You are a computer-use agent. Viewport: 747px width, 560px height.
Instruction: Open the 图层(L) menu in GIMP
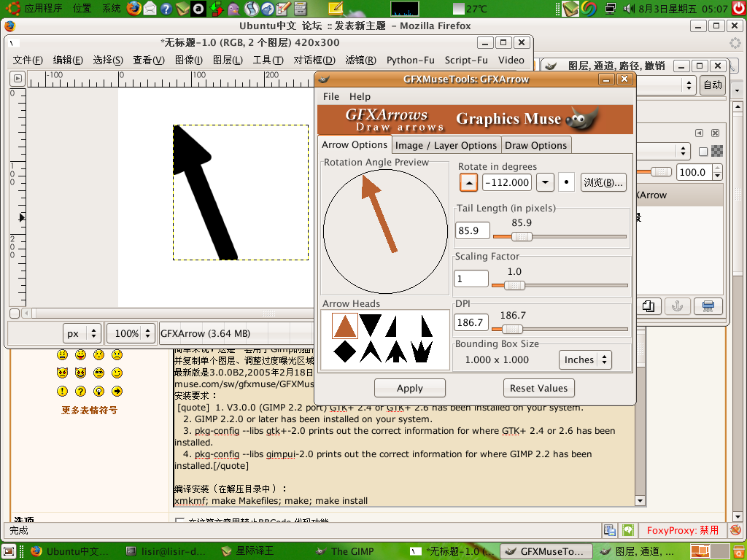(228, 60)
